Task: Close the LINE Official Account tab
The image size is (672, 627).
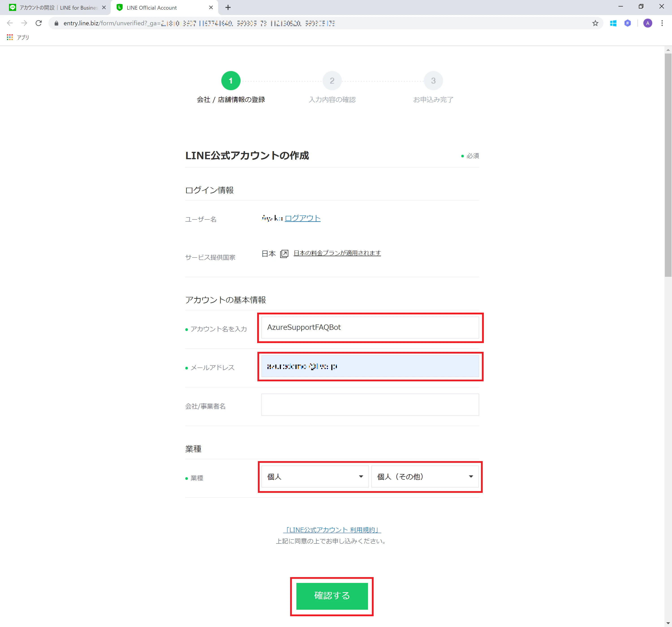Action: (x=211, y=7)
